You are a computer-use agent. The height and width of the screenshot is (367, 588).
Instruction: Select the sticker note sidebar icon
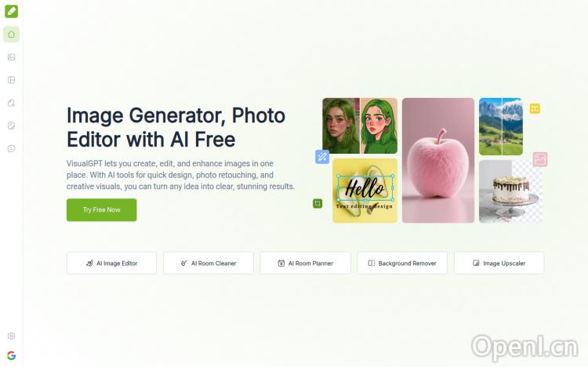click(11, 125)
